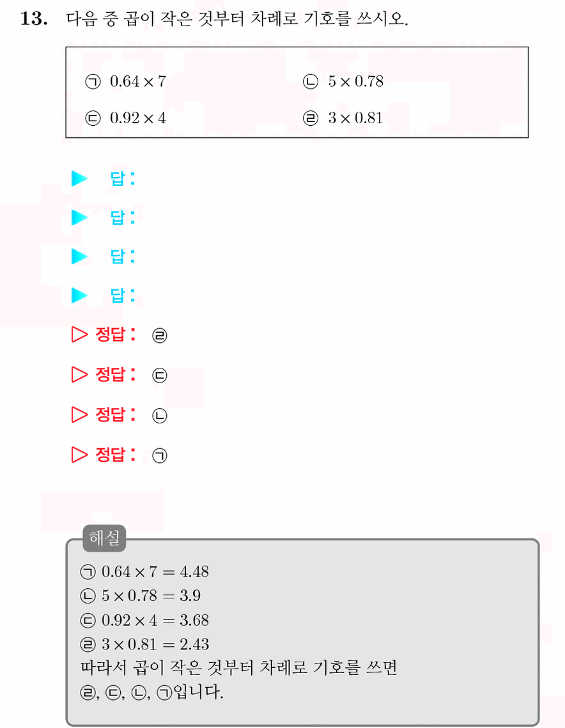Image resolution: width=565 pixels, height=728 pixels.
Task: Click the answer symbol ㉣ after first 정답
Action: click(159, 335)
